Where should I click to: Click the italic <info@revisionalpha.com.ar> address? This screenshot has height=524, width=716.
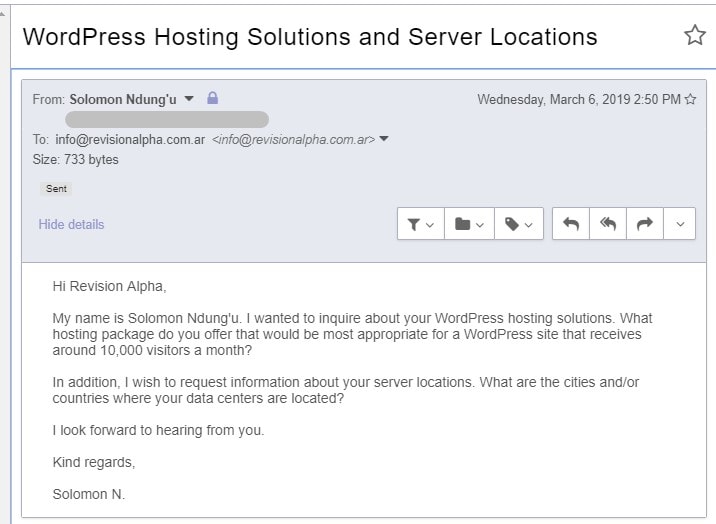(294, 139)
